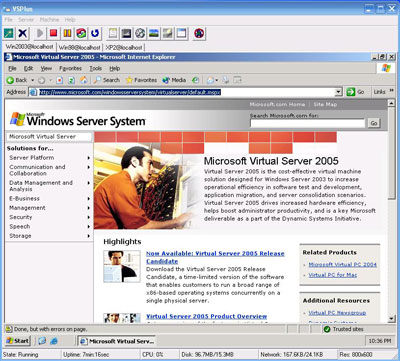Viewport: 400px width, 361px height.
Task: Click the IE Back button
Action: tap(17, 80)
